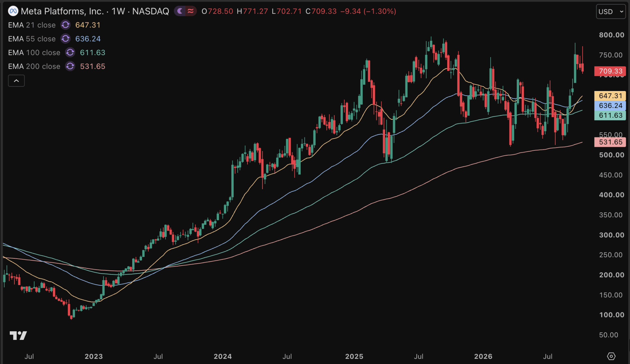Click the refresh icon beside EMA 200 close

[x=70, y=66]
